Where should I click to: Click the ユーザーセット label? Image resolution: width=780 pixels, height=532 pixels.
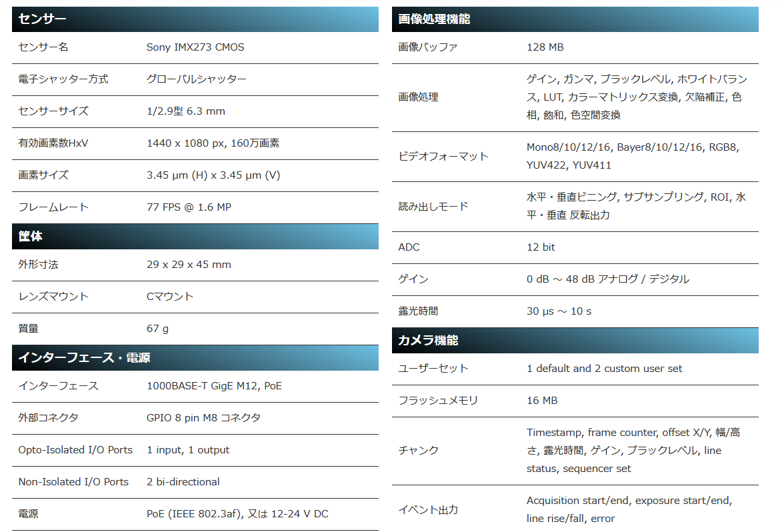click(433, 369)
